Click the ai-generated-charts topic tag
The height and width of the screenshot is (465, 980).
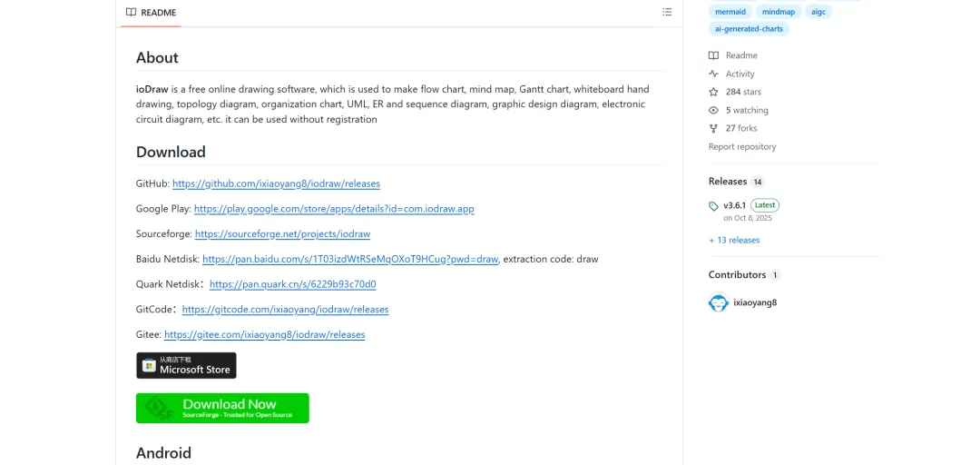coord(749,29)
